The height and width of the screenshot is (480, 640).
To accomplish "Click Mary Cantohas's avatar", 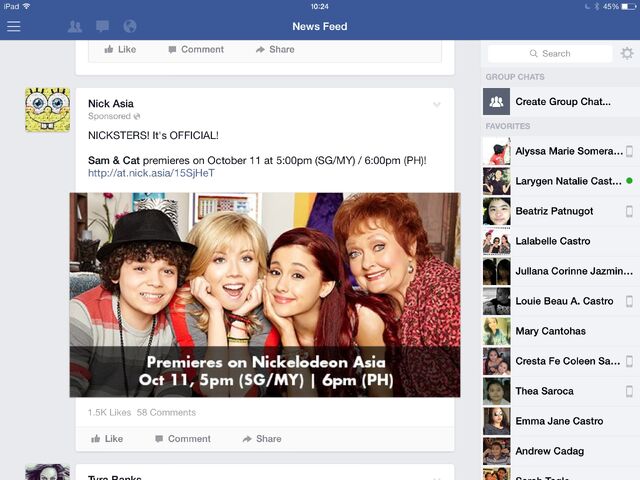I will pyautogui.click(x=496, y=331).
